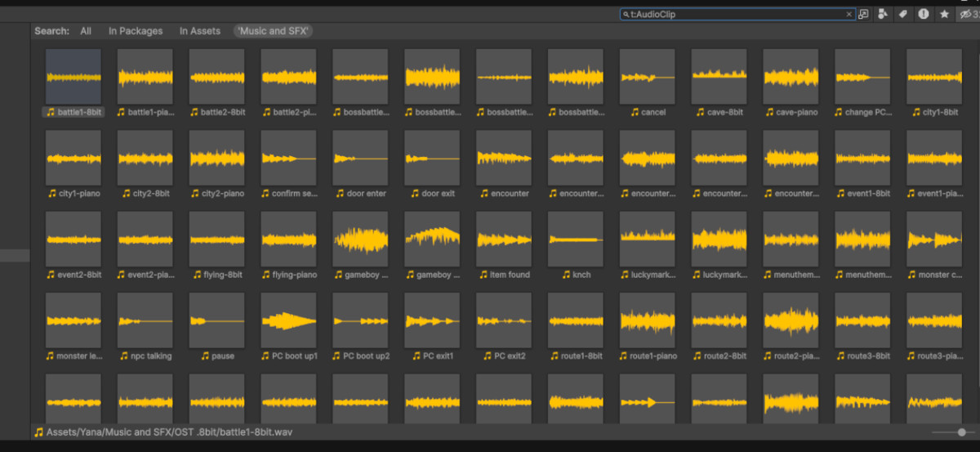
Task: Clear the t:AudioClip search with the X
Action: point(849,15)
